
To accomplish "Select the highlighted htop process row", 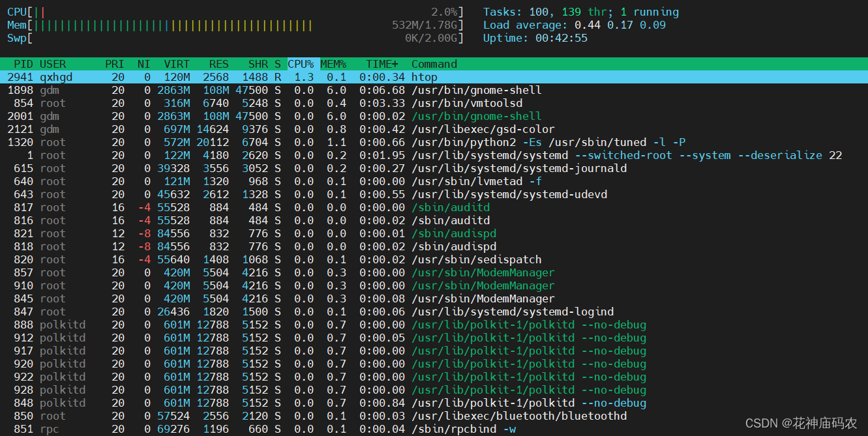I will pyautogui.click(x=434, y=77).
